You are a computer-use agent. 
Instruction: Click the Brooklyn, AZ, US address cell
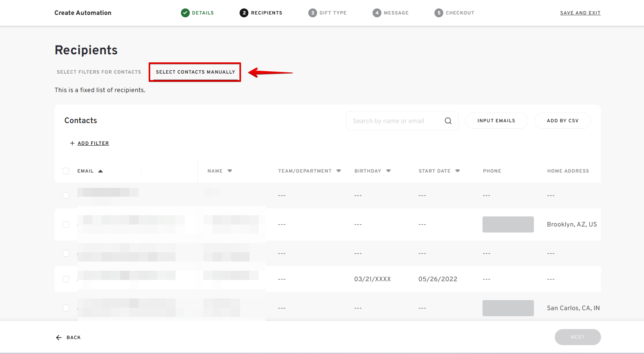[x=572, y=224]
